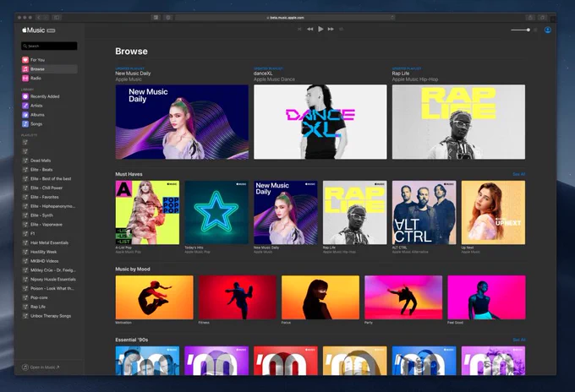
Task: Click the Unbox Therapy Songs playlist icon
Action: pos(25,316)
